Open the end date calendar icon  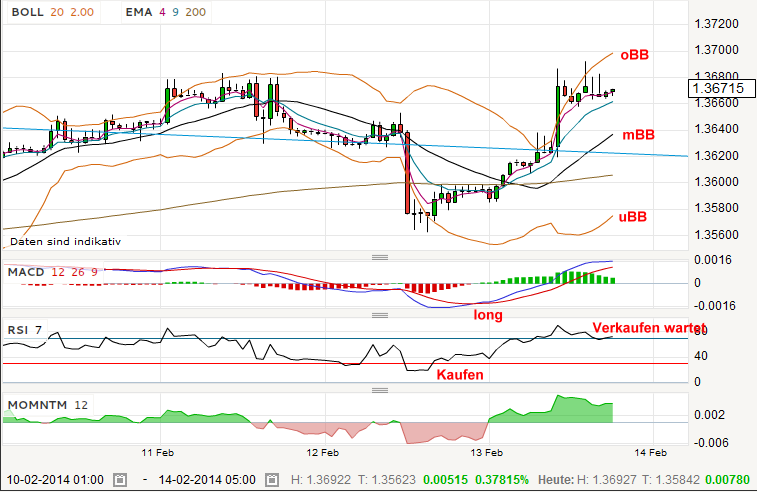point(272,480)
